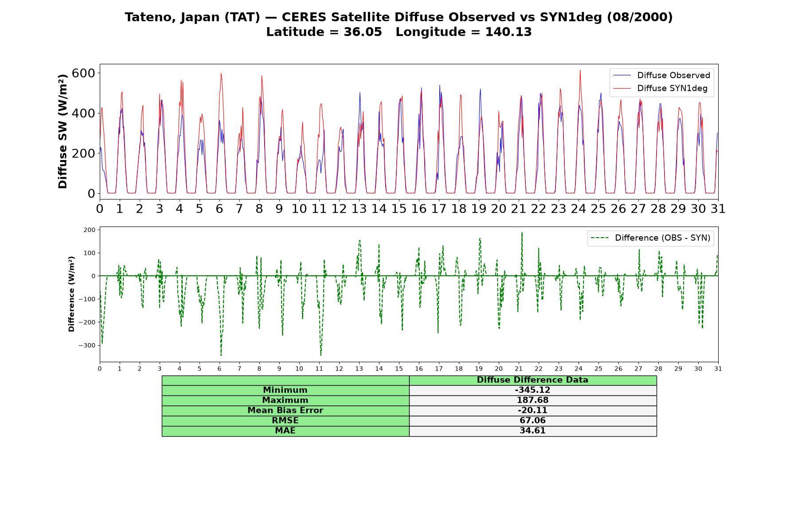The height and width of the screenshot is (532, 798).
Task: Click the minimum value -345.12 cell
Action: [532, 390]
